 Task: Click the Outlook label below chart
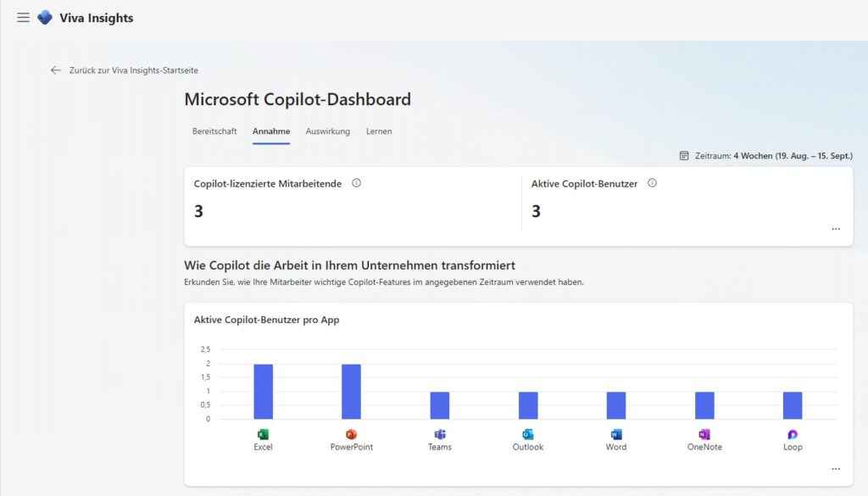(528, 447)
